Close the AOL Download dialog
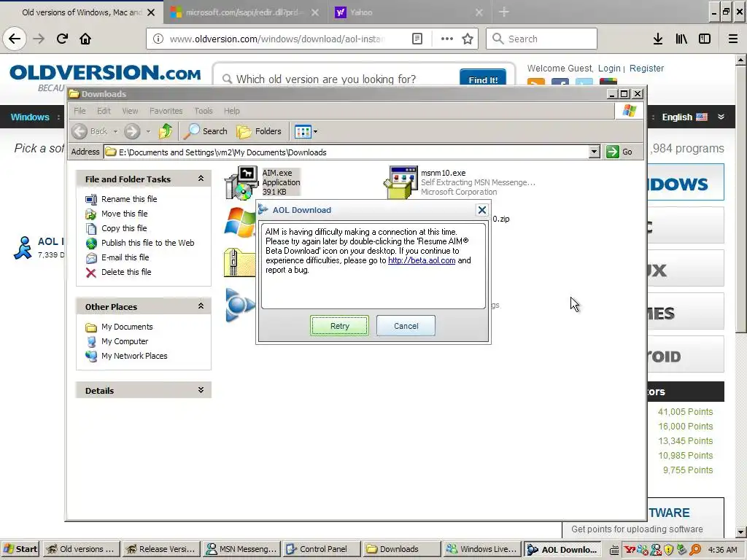This screenshot has height=560, width=747. point(482,210)
